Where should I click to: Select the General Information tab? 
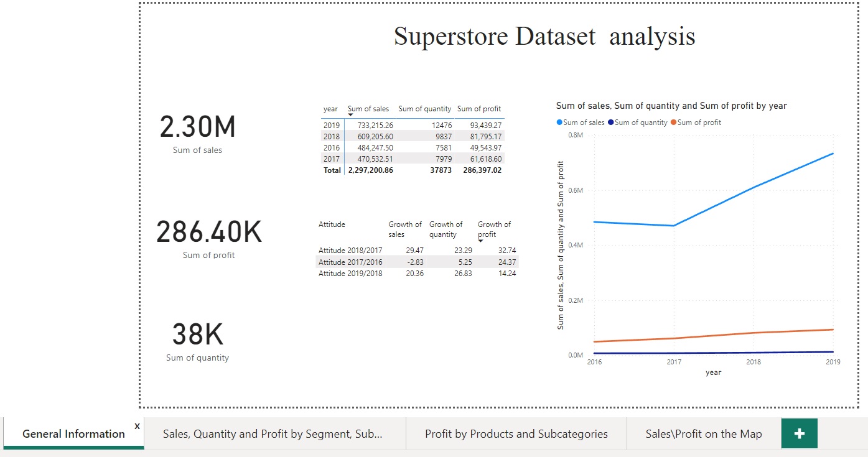[x=73, y=433]
